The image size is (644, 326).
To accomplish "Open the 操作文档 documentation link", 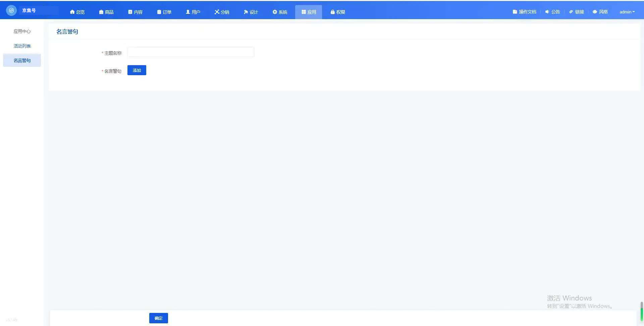I will (524, 12).
